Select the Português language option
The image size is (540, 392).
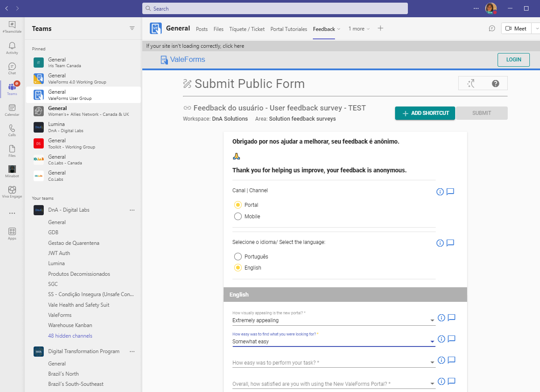(238, 257)
